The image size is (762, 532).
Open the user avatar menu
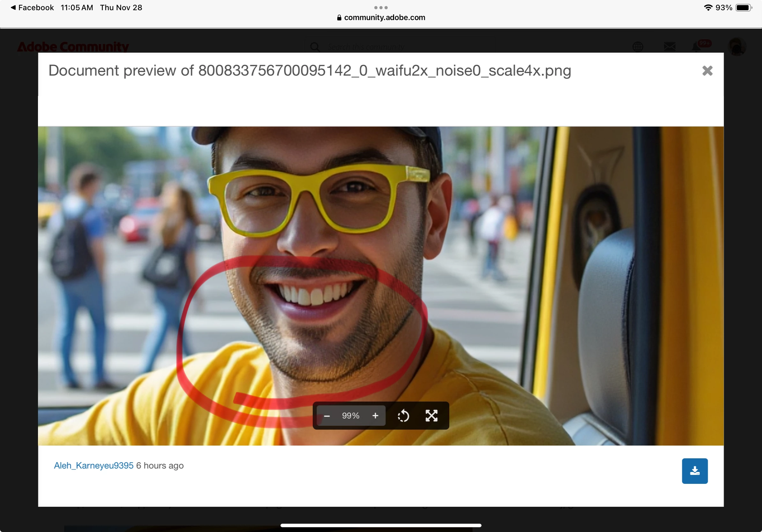736,47
